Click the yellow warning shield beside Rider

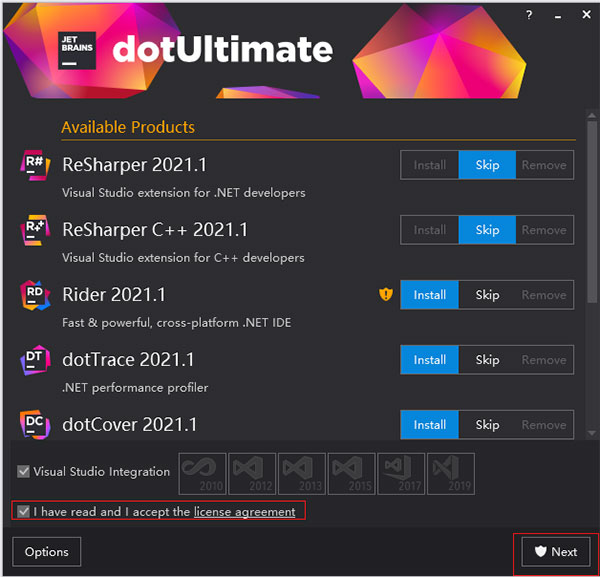tap(386, 294)
